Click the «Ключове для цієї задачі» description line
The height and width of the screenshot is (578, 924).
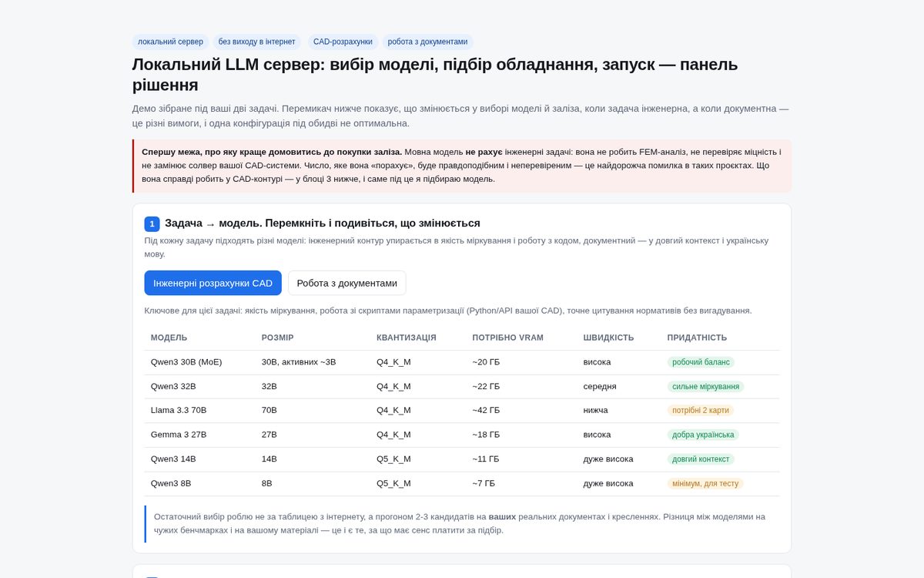(x=448, y=311)
